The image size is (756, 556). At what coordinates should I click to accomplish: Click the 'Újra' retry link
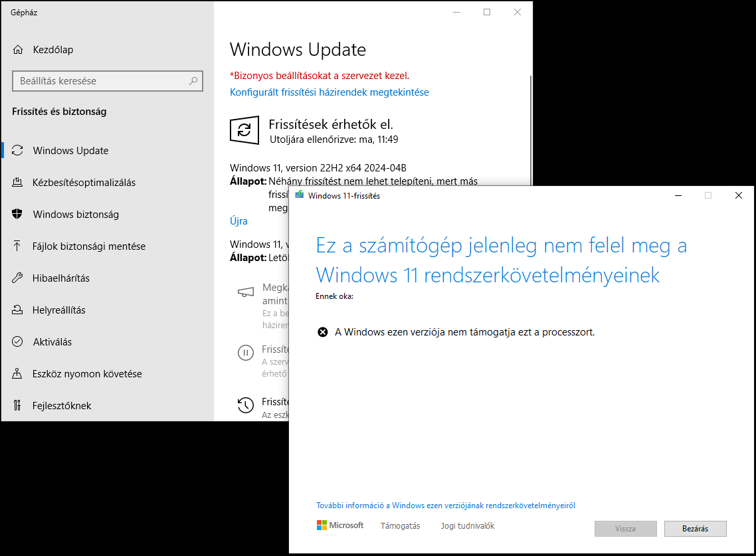238,221
